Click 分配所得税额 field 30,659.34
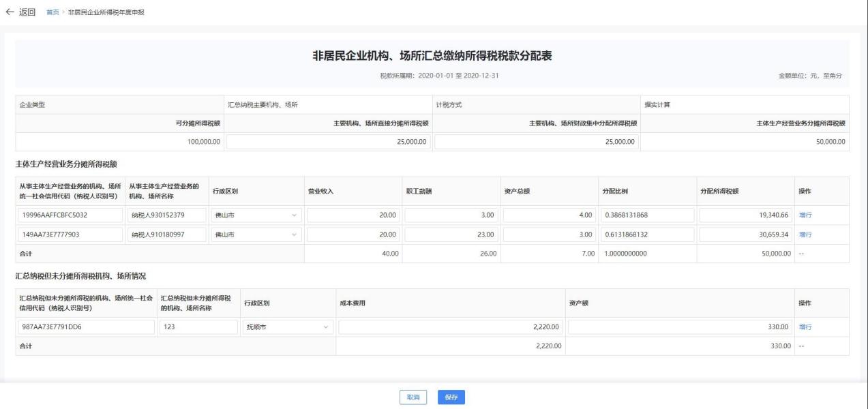This screenshot has width=868, height=409. tap(745, 234)
